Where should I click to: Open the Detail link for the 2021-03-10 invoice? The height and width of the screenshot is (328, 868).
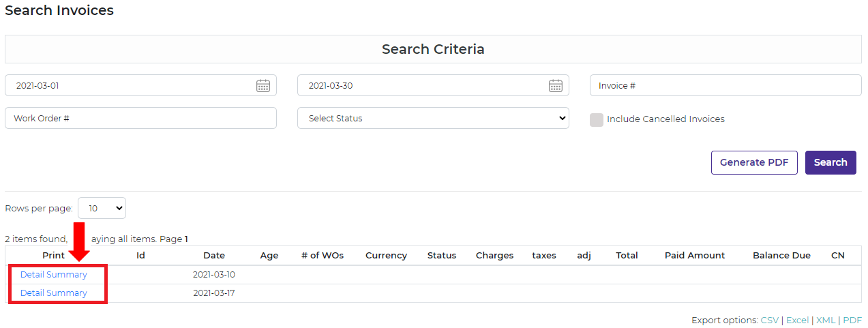coord(32,275)
